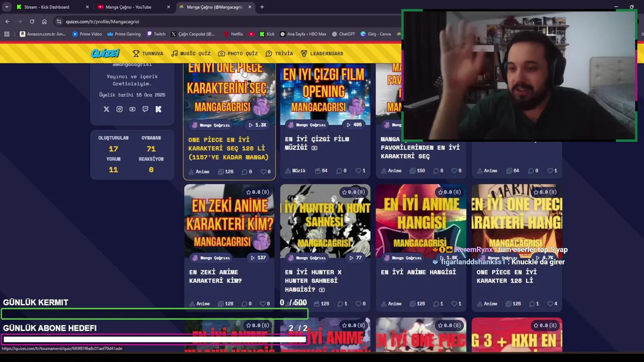Open the Prime Gaming bookmark

[x=124, y=34]
